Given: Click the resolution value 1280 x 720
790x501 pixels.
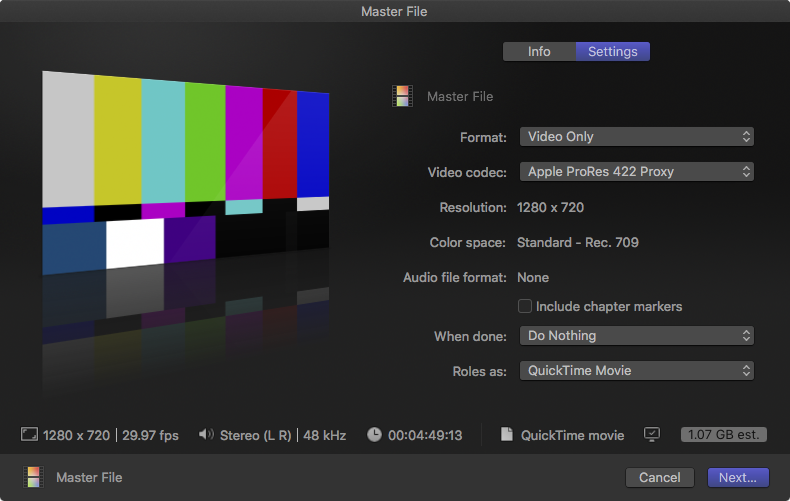Looking at the screenshot, I should coord(550,207).
